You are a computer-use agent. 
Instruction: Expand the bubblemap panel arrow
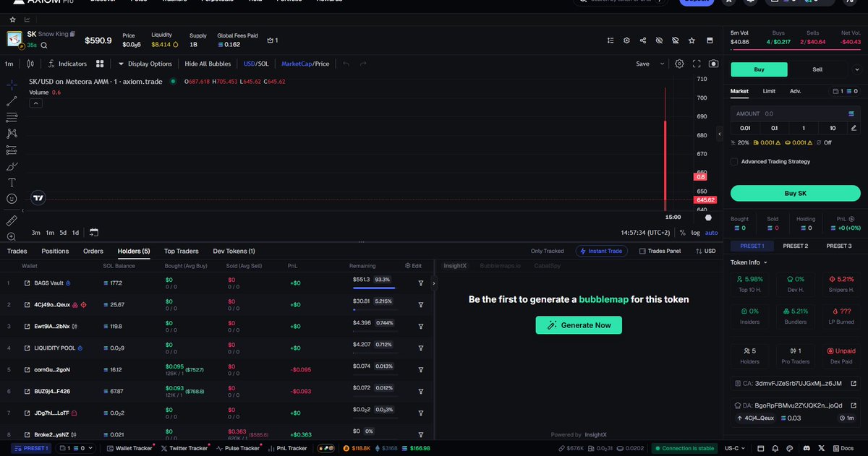pos(434,283)
